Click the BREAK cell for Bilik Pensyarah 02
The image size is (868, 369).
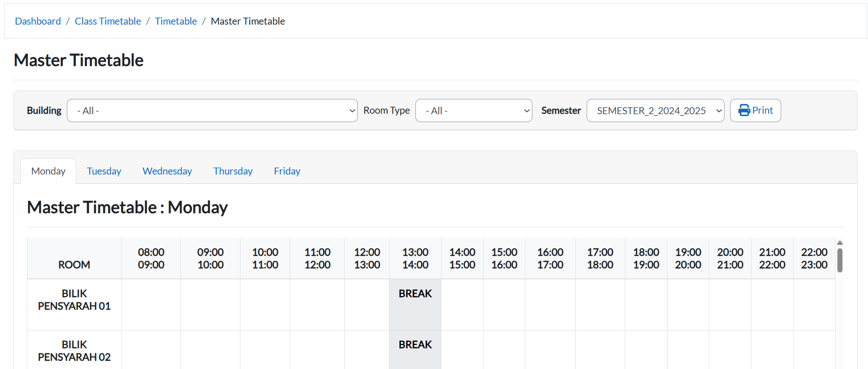tap(415, 349)
